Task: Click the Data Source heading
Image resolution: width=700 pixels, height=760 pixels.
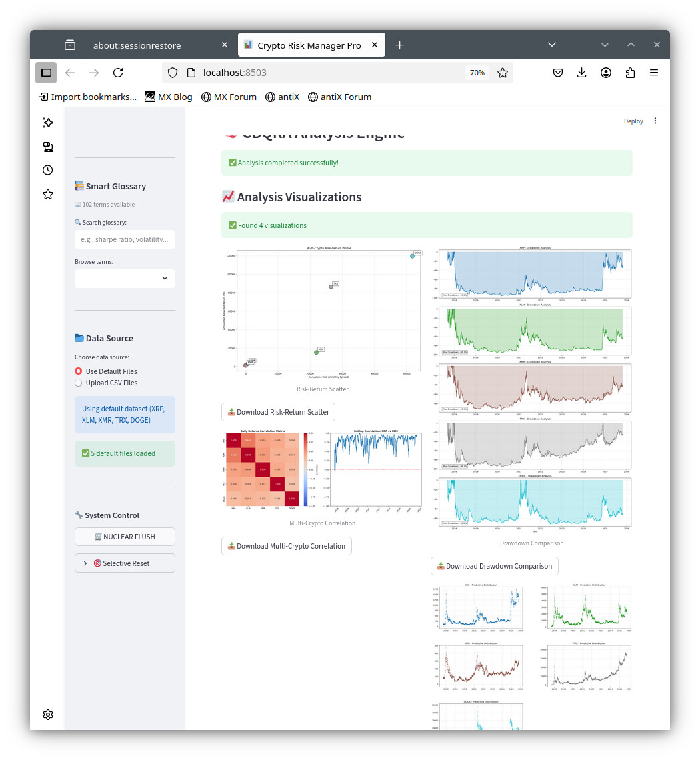Action: [104, 338]
